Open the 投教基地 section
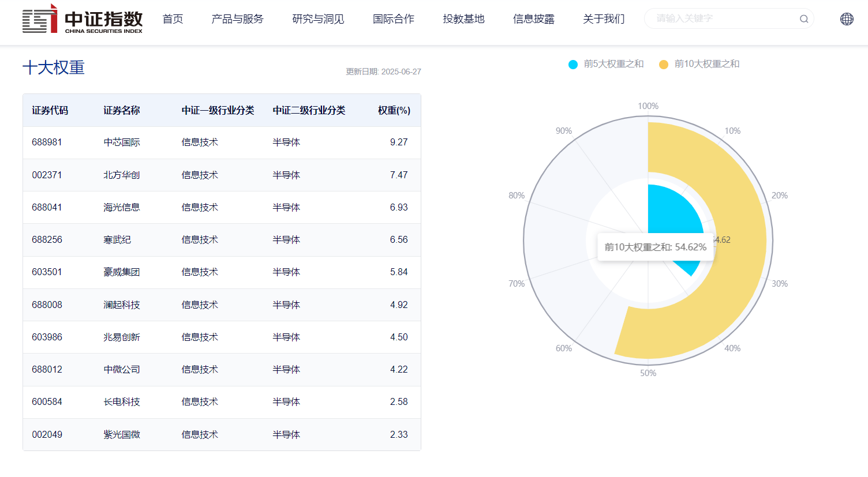 tap(463, 19)
